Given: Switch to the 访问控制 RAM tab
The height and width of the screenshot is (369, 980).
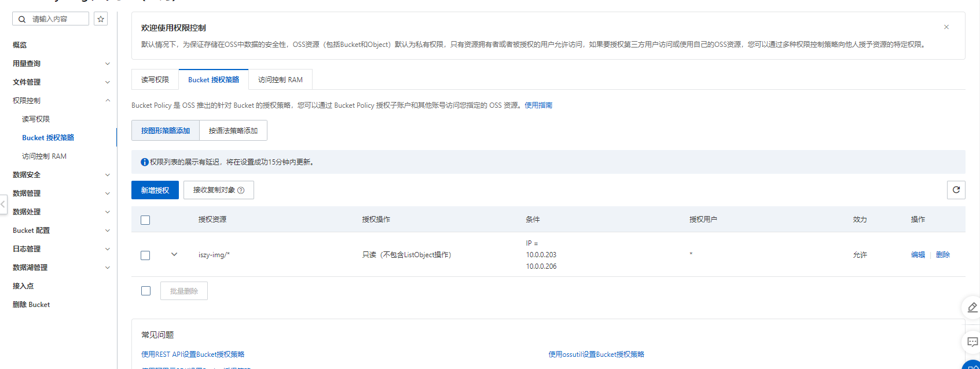Looking at the screenshot, I should coord(280,80).
